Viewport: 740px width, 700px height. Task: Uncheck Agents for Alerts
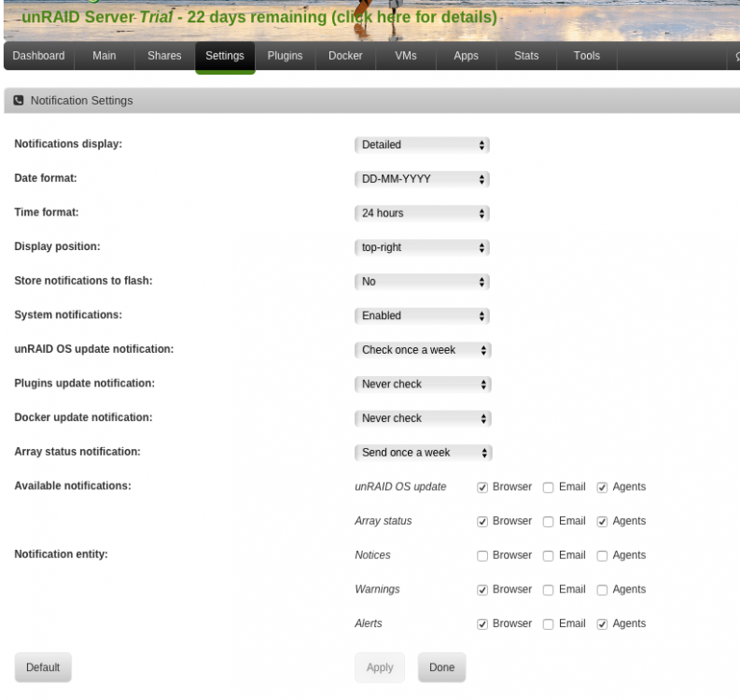pos(602,624)
